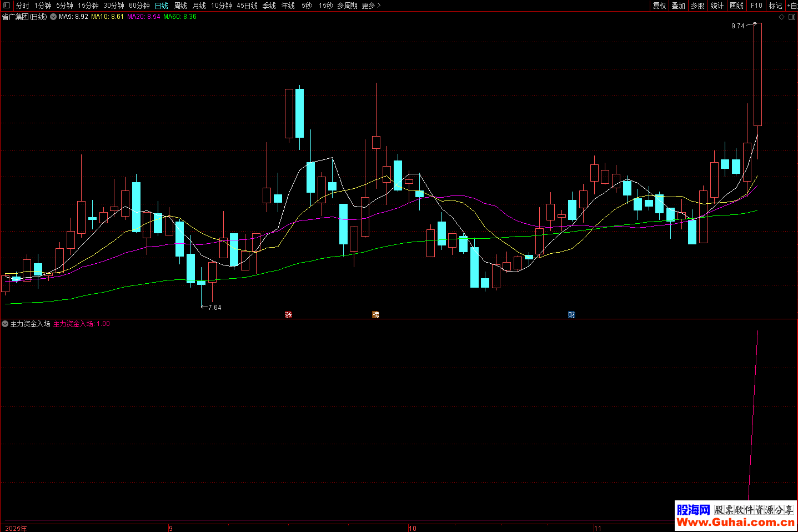Open dropdown next to 省广集团(日线)
Image resolution: width=798 pixels, height=532 pixels.
click(53, 17)
